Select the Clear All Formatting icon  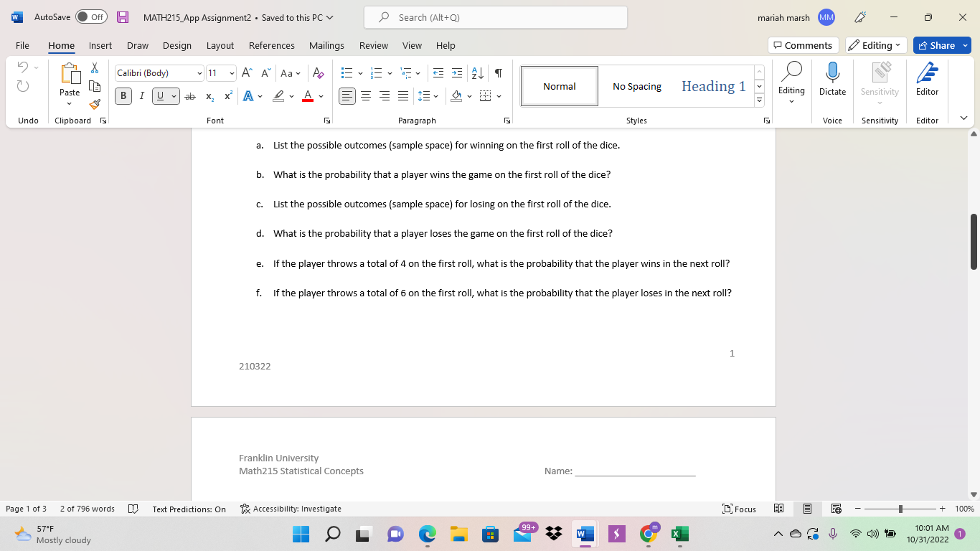pyautogui.click(x=318, y=73)
